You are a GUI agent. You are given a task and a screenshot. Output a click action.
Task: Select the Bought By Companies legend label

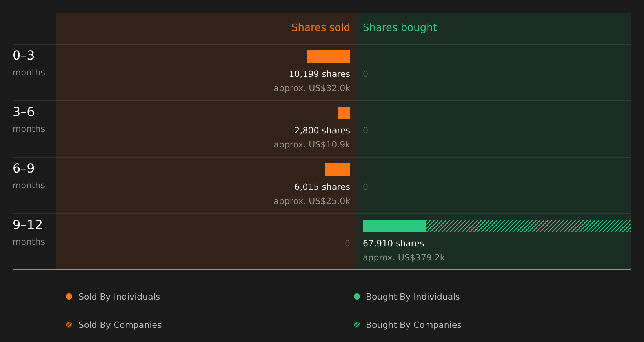click(x=413, y=325)
